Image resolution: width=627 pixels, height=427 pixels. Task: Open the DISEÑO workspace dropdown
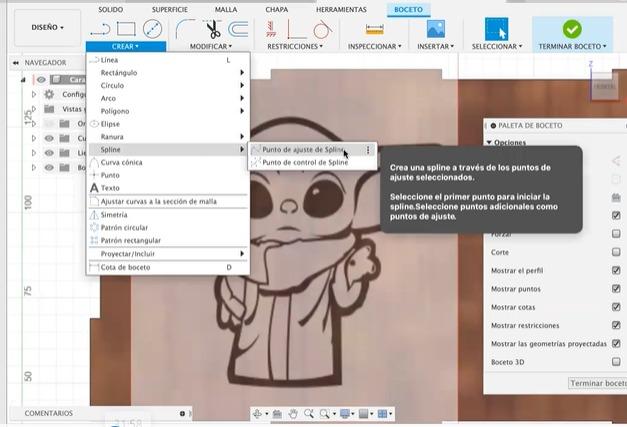pos(48,28)
